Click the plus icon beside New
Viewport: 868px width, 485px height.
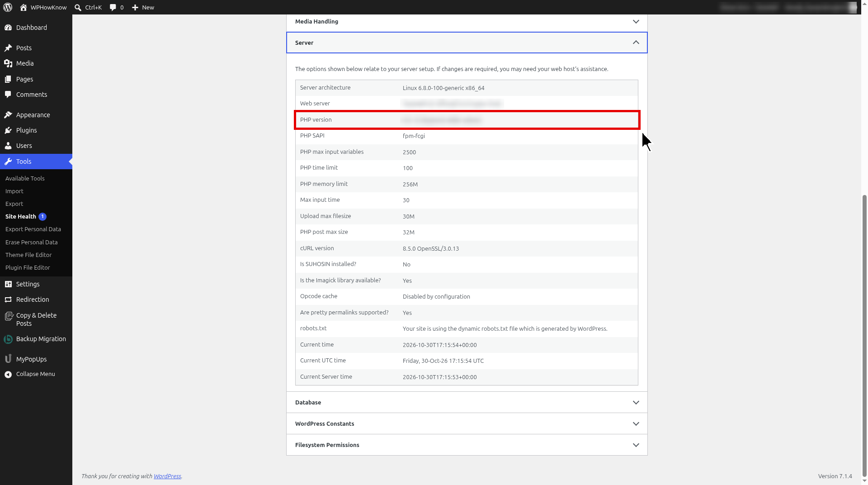click(x=135, y=7)
